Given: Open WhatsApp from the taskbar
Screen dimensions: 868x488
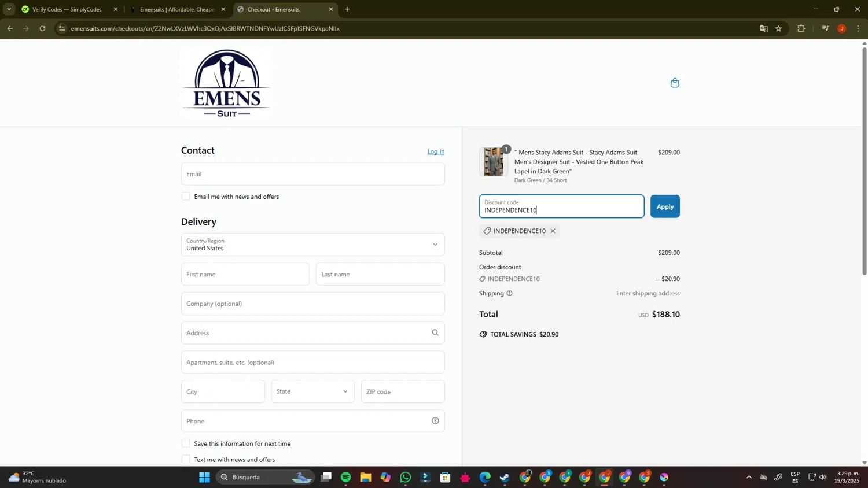Looking at the screenshot, I should pyautogui.click(x=406, y=477).
